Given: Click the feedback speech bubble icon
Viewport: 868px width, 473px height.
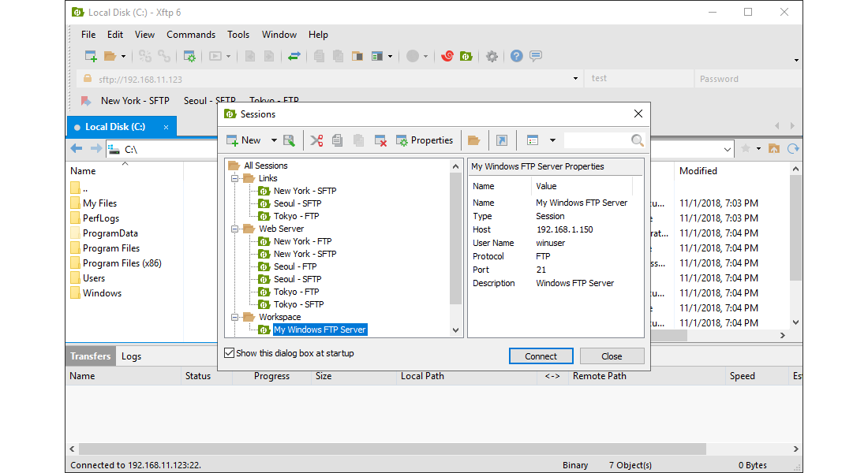Looking at the screenshot, I should (x=536, y=56).
